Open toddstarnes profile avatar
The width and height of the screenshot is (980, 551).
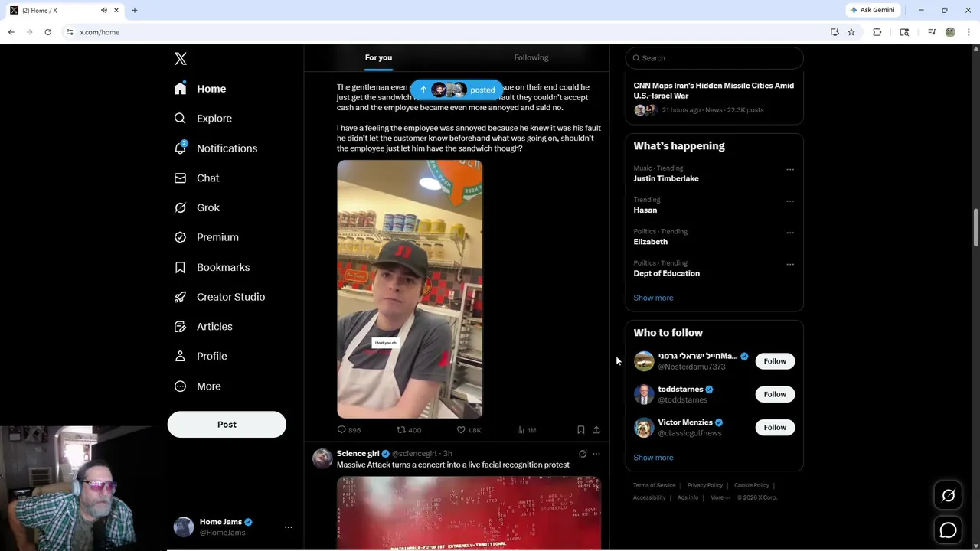(644, 394)
